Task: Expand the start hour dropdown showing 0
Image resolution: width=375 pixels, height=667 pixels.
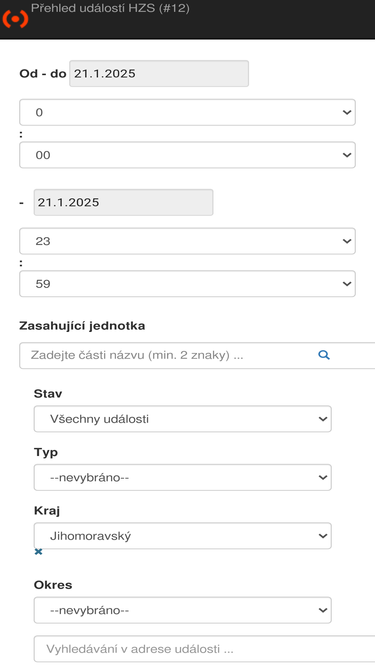Action: (x=188, y=112)
